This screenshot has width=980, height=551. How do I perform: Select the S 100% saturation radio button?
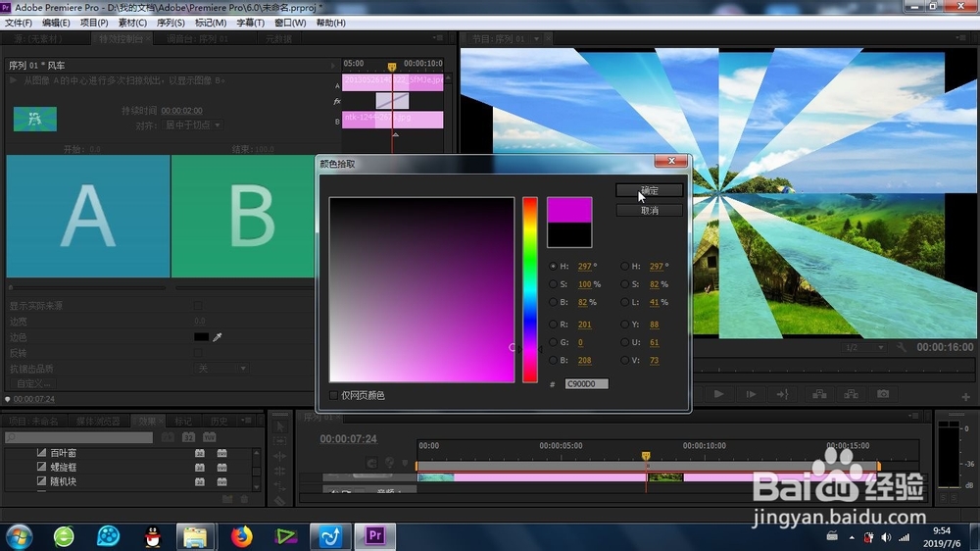click(553, 284)
